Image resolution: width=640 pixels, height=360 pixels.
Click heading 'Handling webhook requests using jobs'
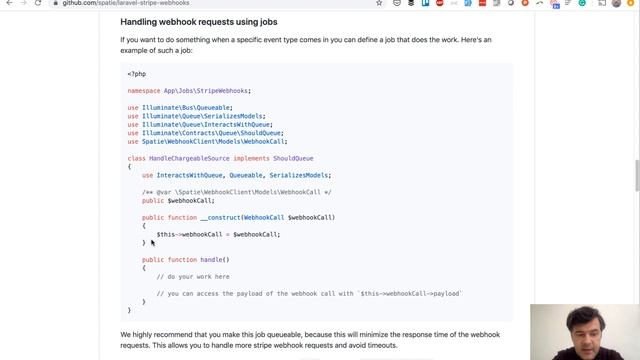coord(199,22)
